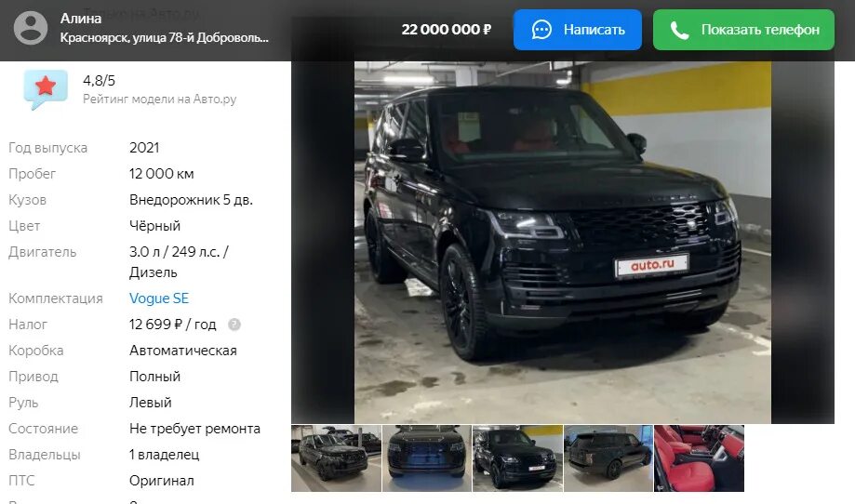This screenshot has height=504, width=855.
Task: Click the star rating speech bubble icon
Action: pyautogui.click(x=46, y=89)
